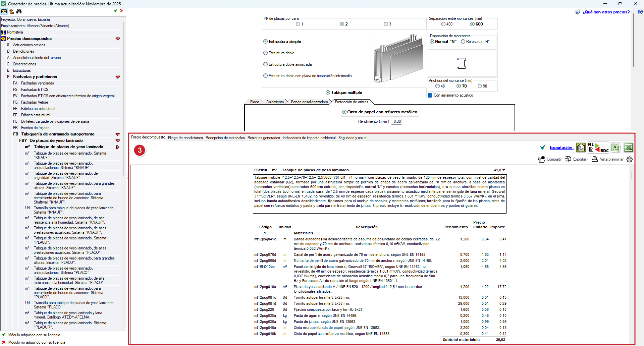Open the Banda desolidarizadora tab
644x346 pixels.
pyautogui.click(x=310, y=102)
